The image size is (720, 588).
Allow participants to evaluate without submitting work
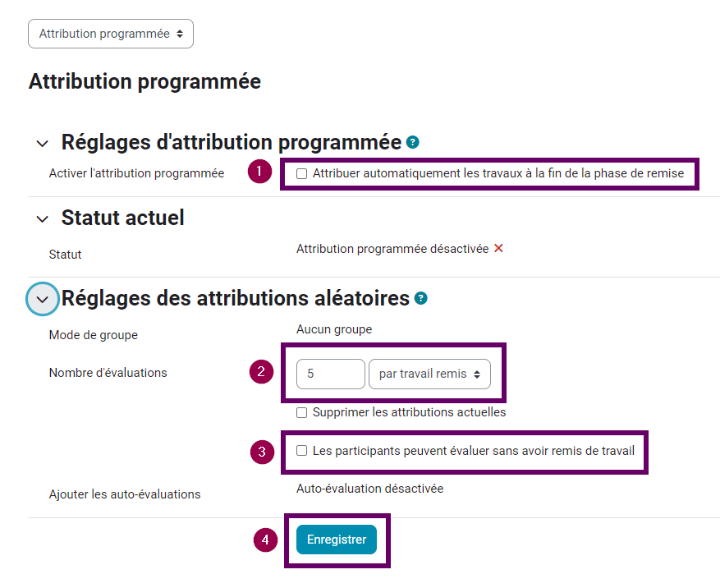point(301,451)
